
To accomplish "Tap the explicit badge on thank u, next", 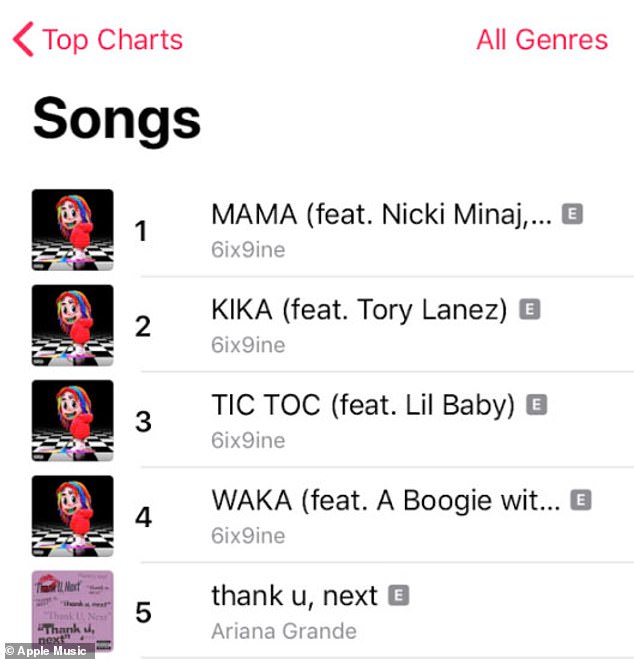I will [398, 595].
